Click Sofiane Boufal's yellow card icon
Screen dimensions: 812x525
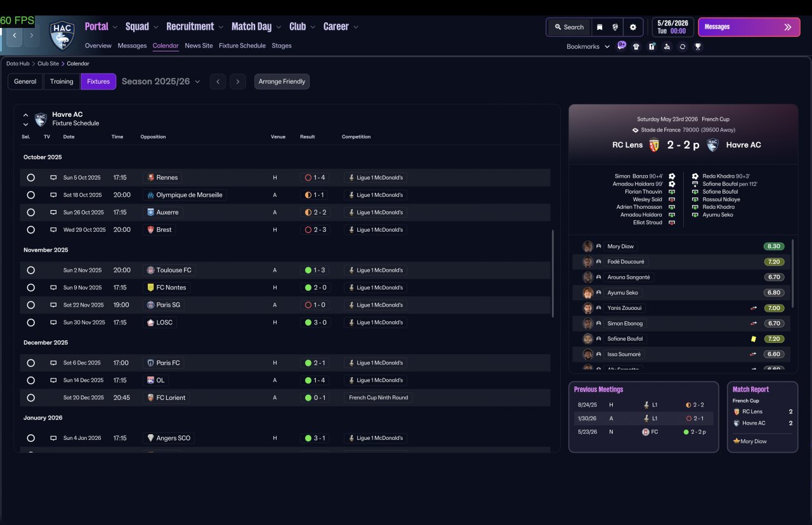point(754,339)
